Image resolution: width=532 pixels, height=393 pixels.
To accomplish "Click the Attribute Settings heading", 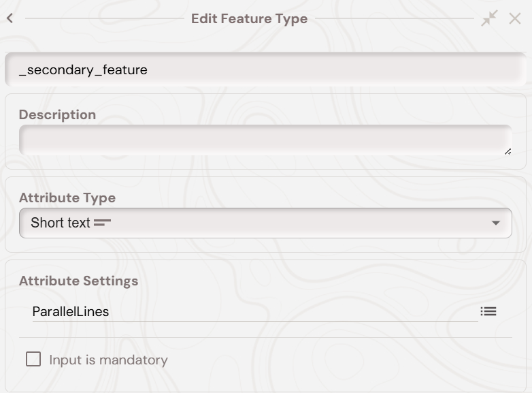I will click(x=78, y=281).
